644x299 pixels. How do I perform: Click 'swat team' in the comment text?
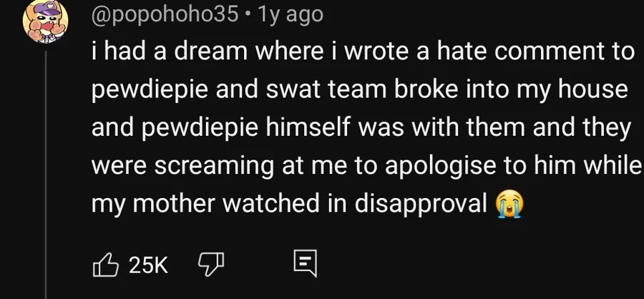(x=326, y=90)
